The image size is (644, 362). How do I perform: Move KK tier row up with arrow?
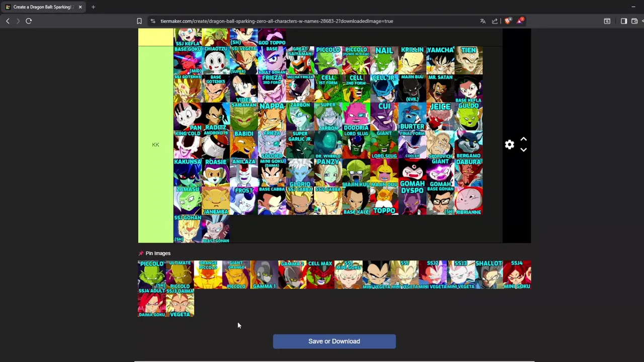(x=523, y=139)
